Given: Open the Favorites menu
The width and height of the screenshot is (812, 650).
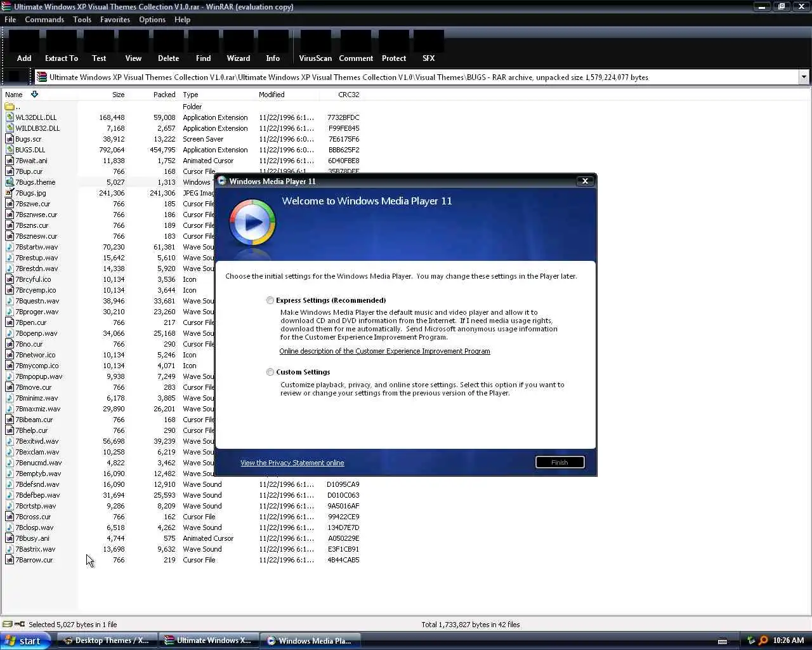Looking at the screenshot, I should [115, 20].
